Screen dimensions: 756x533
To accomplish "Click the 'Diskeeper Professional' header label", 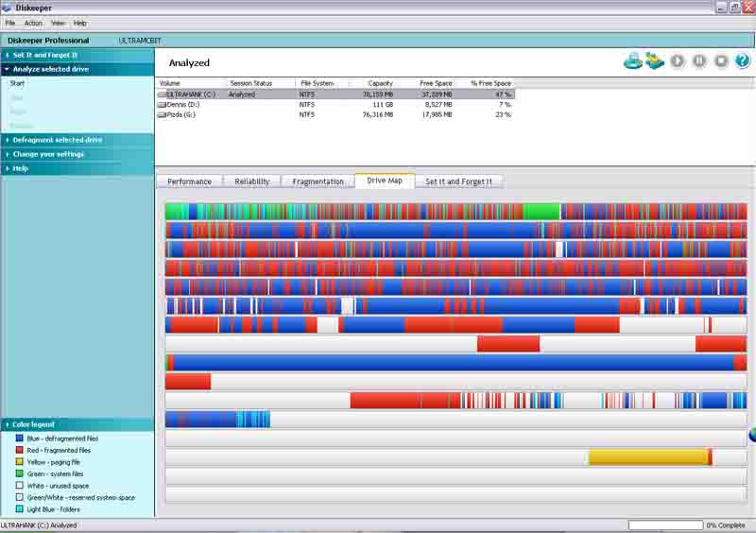I will [48, 41].
